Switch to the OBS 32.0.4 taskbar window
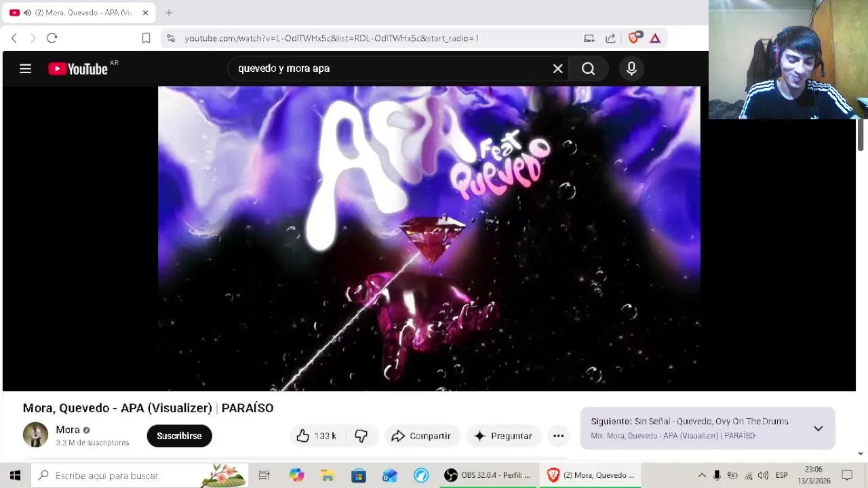This screenshot has height=488, width=868. pyautogui.click(x=488, y=475)
